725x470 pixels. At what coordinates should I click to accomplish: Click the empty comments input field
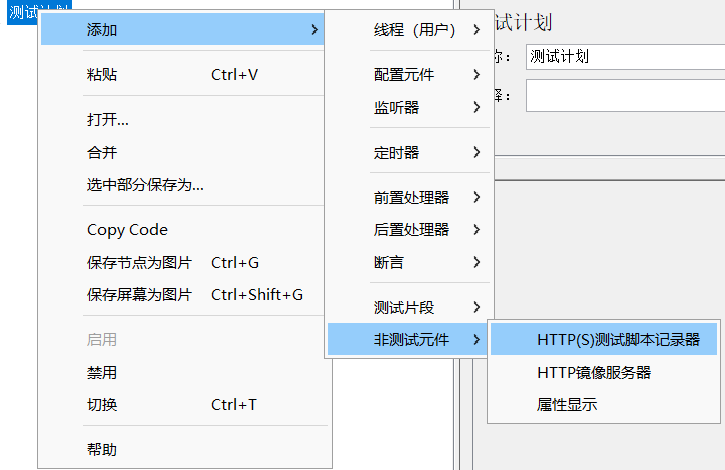point(625,95)
